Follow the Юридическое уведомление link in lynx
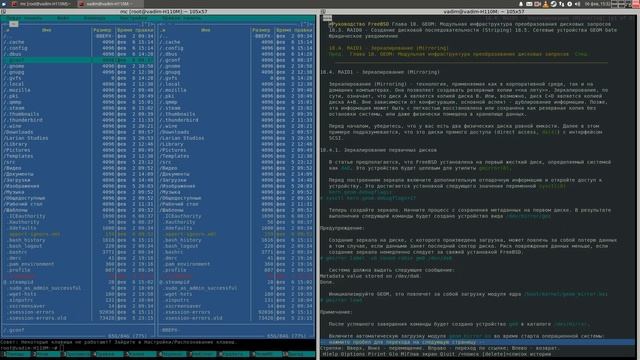Viewport: 640px width, 360px height. [x=363, y=36]
